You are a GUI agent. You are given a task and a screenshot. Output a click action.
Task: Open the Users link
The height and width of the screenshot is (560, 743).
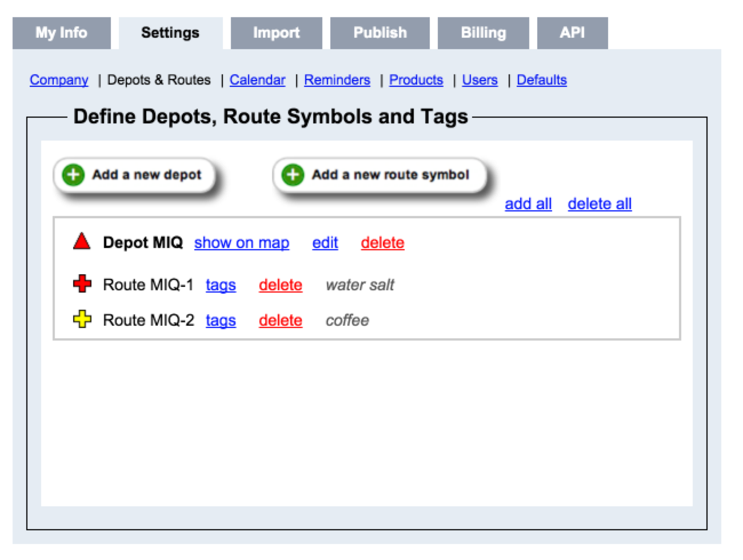(x=480, y=80)
